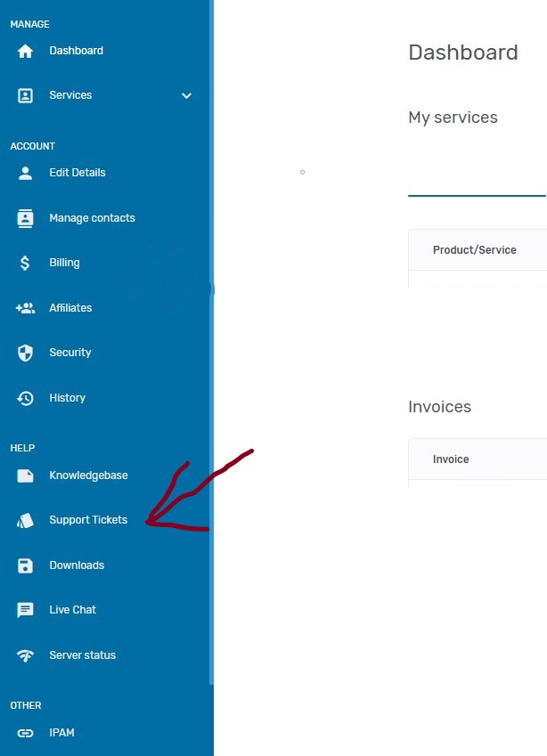Open the Support Tickets page
The width and height of the screenshot is (547, 756).
pyautogui.click(x=88, y=520)
